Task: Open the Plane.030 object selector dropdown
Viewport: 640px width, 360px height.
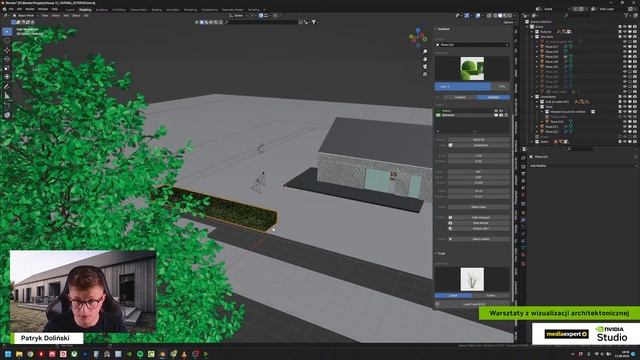Action: [x=472, y=44]
